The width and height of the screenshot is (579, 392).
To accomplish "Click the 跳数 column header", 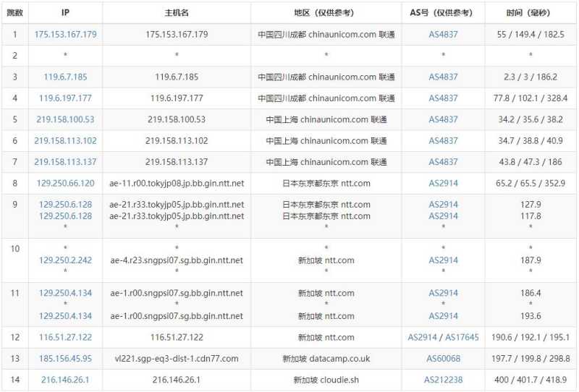I will (x=14, y=13).
